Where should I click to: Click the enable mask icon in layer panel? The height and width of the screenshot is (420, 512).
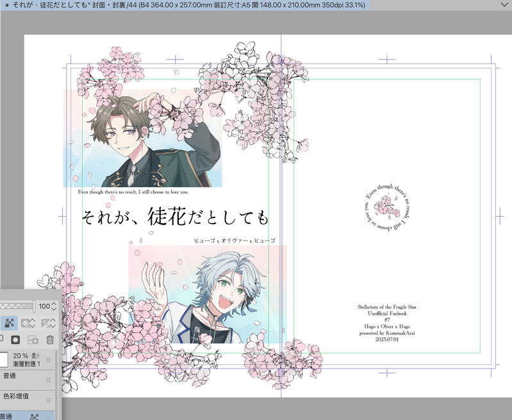(26, 323)
